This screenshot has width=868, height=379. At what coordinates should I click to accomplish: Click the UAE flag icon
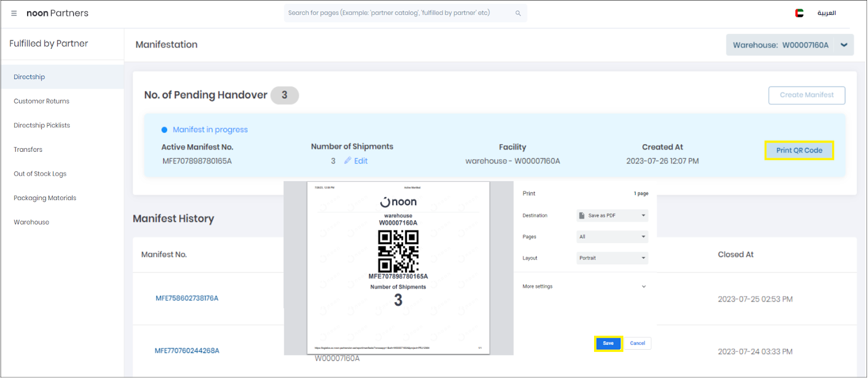[799, 13]
